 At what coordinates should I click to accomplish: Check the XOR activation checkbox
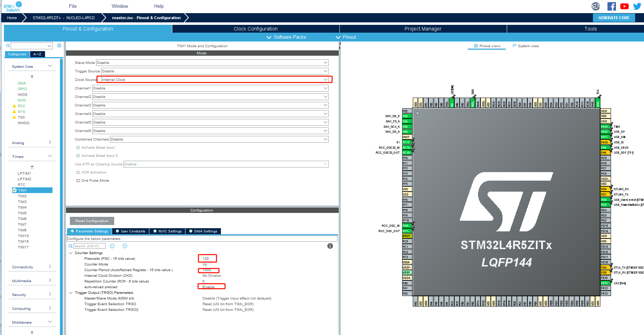pos(78,172)
